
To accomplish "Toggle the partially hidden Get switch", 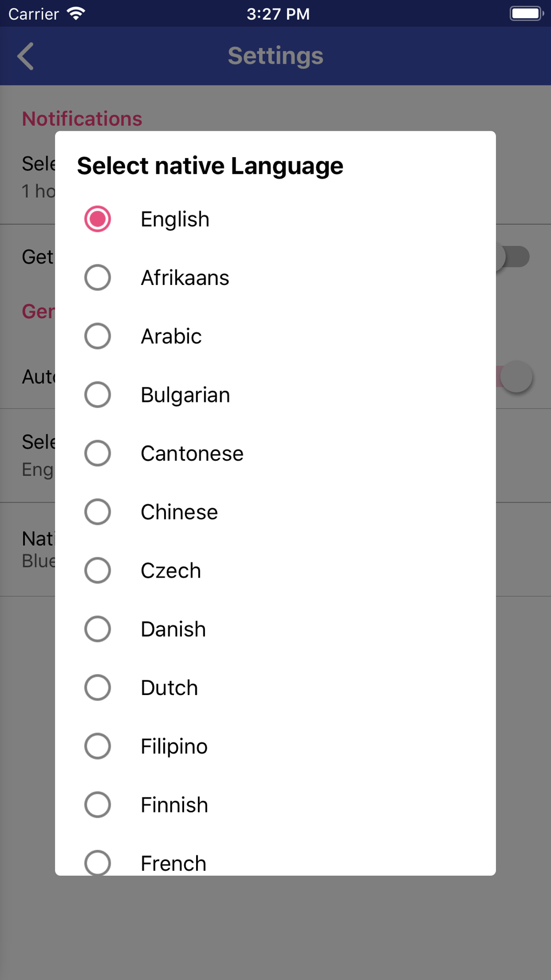I will [x=515, y=257].
